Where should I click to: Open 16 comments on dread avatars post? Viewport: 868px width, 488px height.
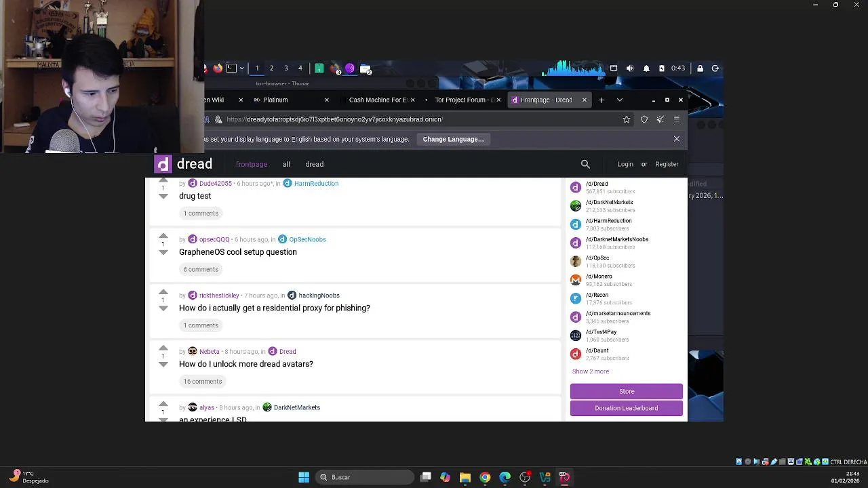tap(202, 382)
